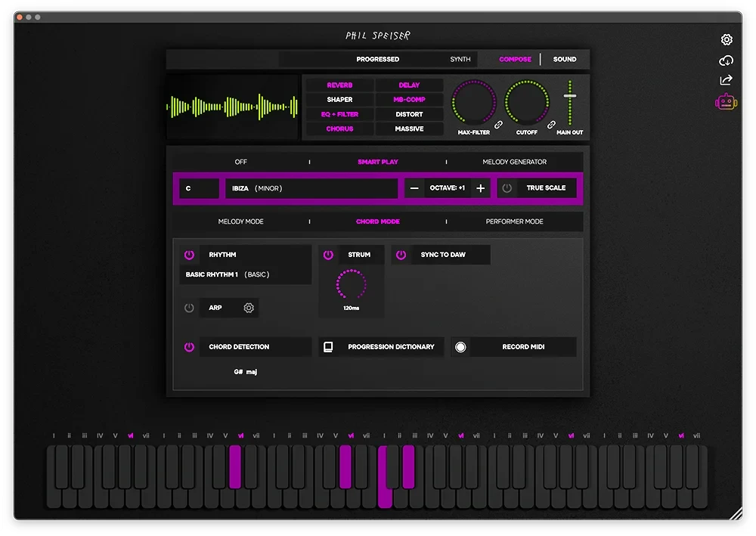Switch to Performer Mode
Image resolution: width=756 pixels, height=536 pixels.
point(514,222)
